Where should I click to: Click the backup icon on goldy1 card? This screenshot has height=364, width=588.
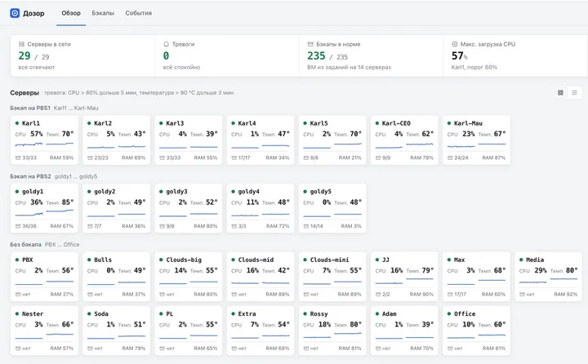(18, 226)
